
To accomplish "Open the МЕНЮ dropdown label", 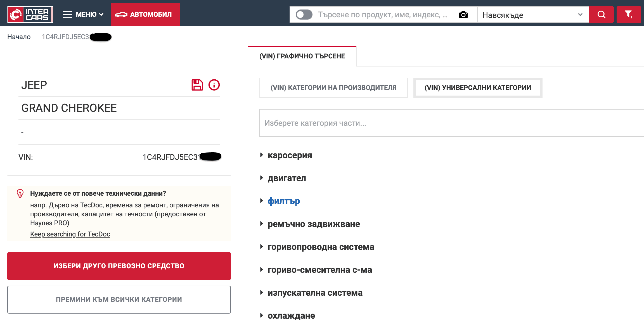I will pos(89,15).
